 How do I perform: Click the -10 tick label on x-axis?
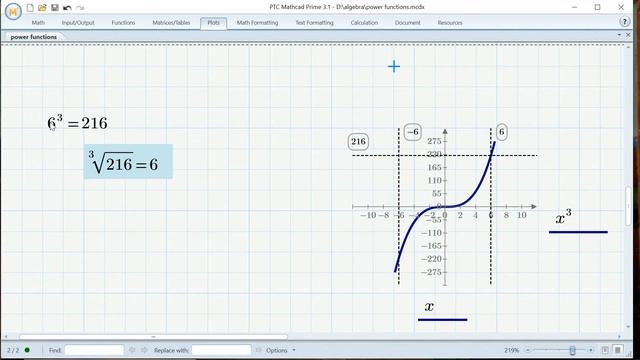[x=368, y=215]
